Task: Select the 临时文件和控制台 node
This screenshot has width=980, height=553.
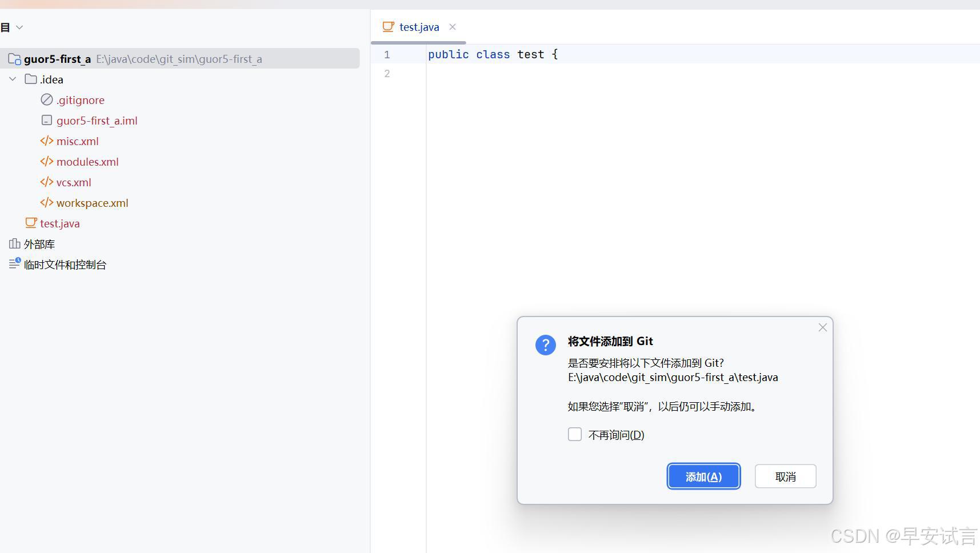Action: point(65,265)
